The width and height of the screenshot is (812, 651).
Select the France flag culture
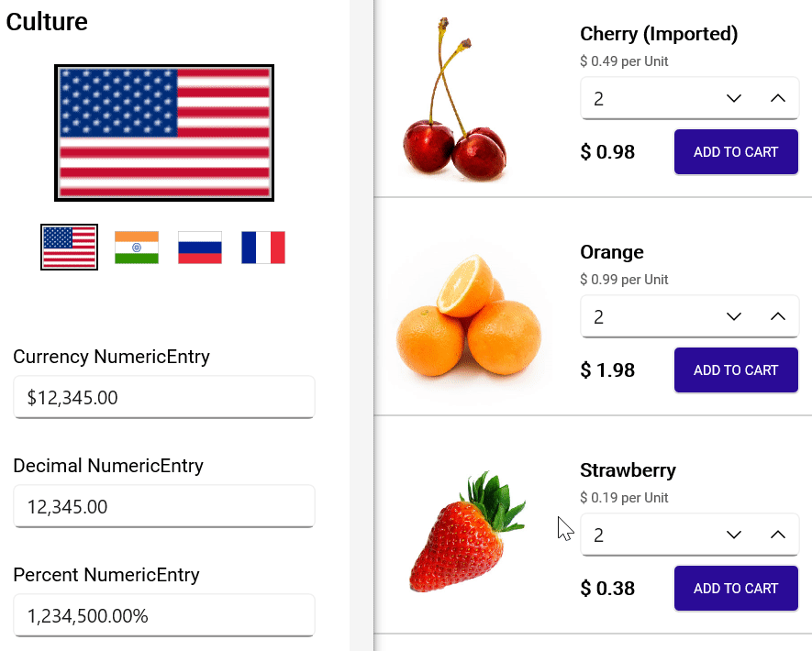[263, 248]
